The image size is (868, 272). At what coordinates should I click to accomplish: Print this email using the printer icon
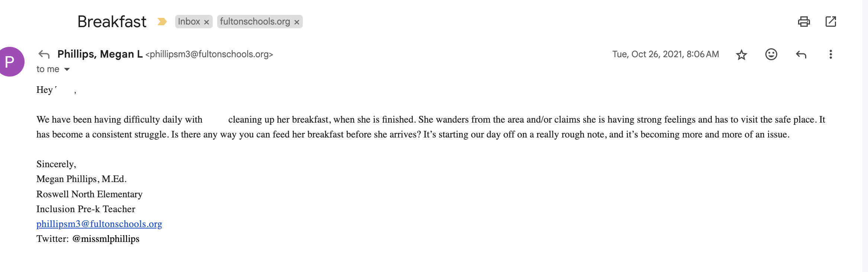(x=804, y=22)
